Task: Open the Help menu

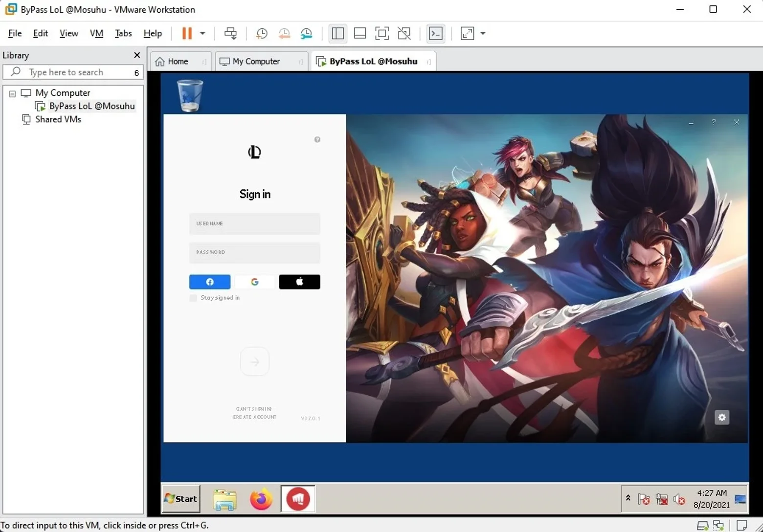Action: [153, 33]
